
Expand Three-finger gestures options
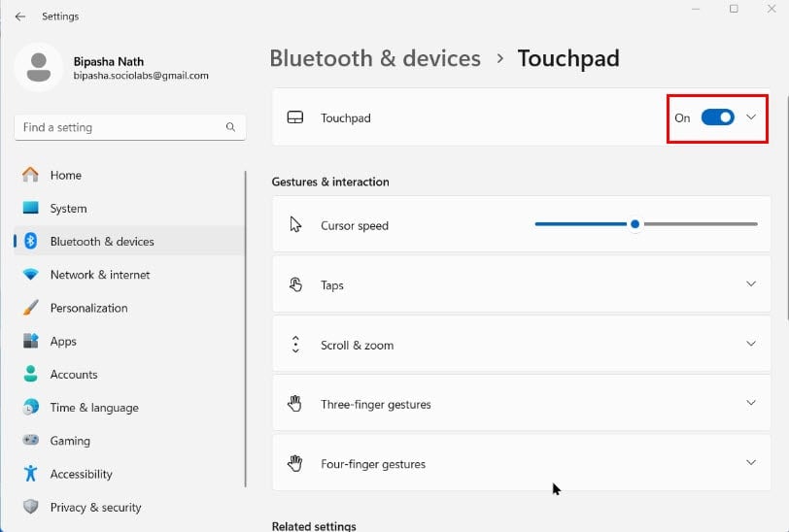(x=521, y=404)
